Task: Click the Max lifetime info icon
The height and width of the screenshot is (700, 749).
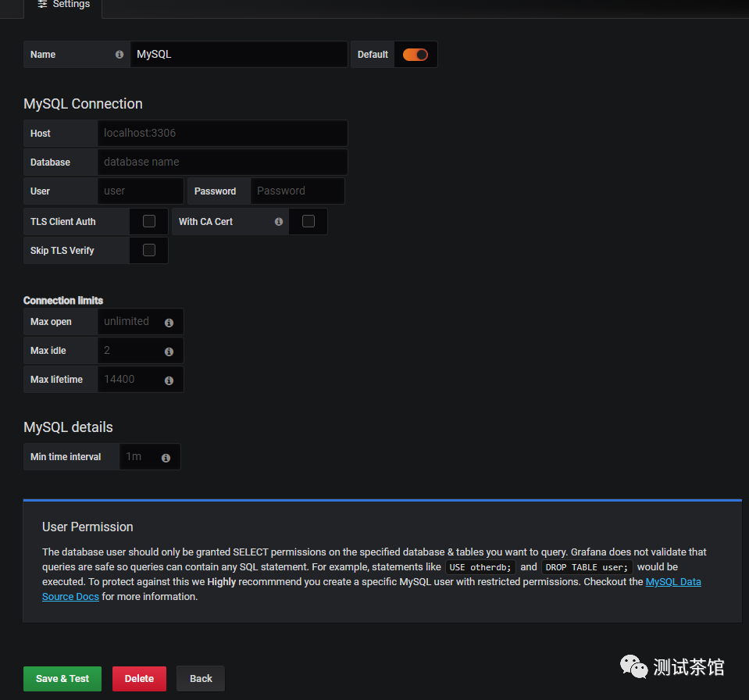Action: pos(169,380)
